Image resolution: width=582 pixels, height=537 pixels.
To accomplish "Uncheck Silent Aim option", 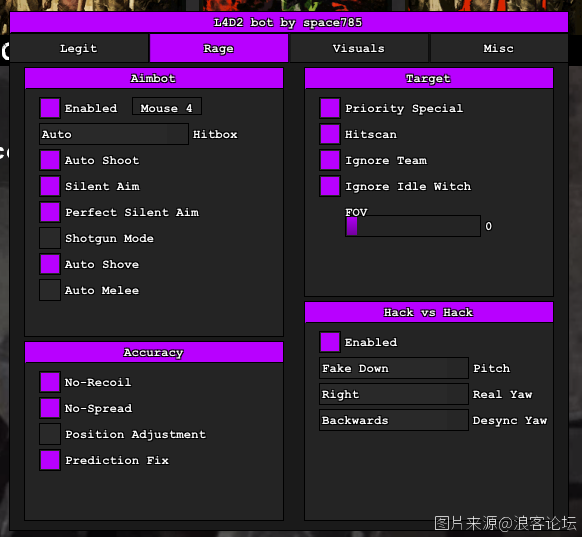I will (x=50, y=186).
